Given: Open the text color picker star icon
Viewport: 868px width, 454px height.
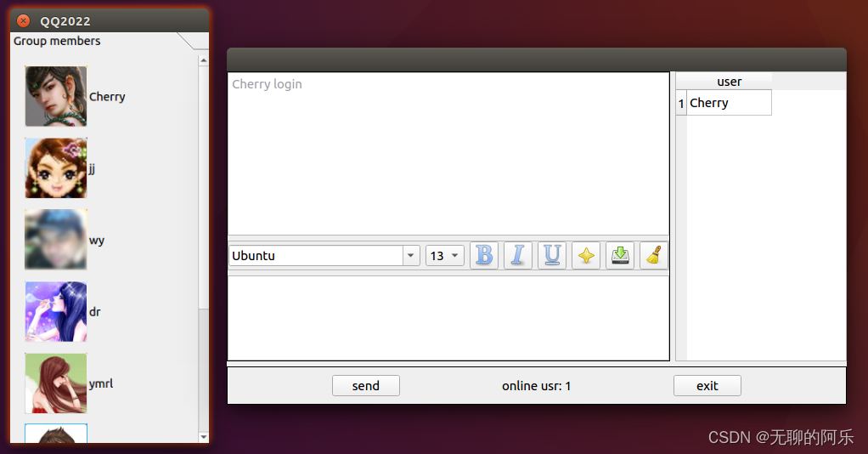Looking at the screenshot, I should (586, 256).
